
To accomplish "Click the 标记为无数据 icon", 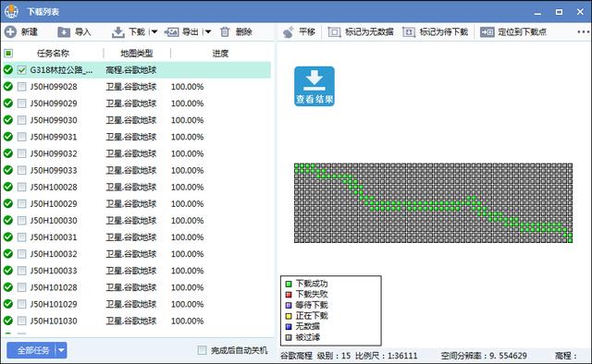I will pyautogui.click(x=334, y=32).
